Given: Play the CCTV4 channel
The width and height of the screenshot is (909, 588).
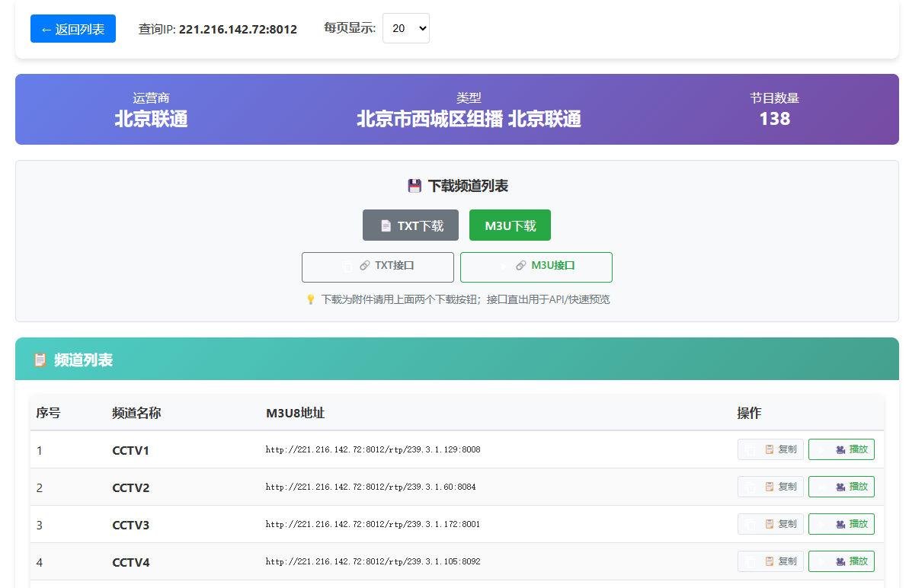Looking at the screenshot, I should [x=841, y=561].
